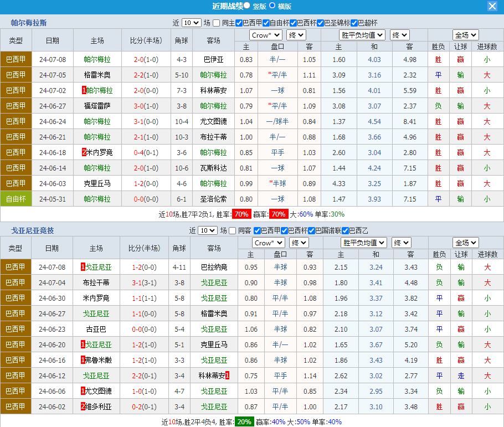Open match count dropdown in 帕尔梅拉斯 section
The width and height of the screenshot is (504, 427).
(x=191, y=23)
